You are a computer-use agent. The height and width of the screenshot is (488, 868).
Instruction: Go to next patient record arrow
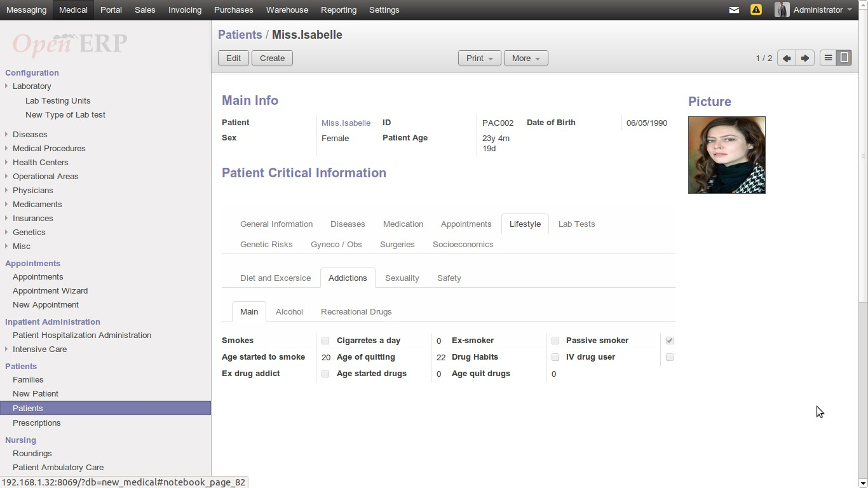[x=805, y=58]
